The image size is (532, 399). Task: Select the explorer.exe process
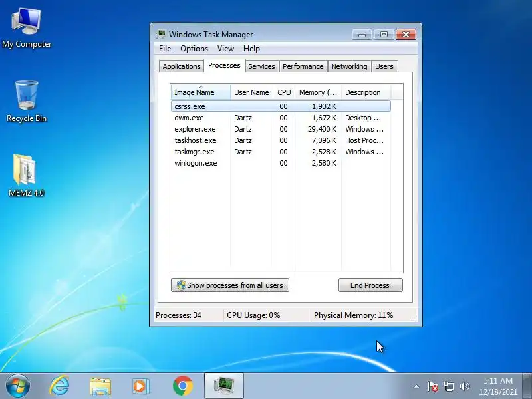[281, 129]
